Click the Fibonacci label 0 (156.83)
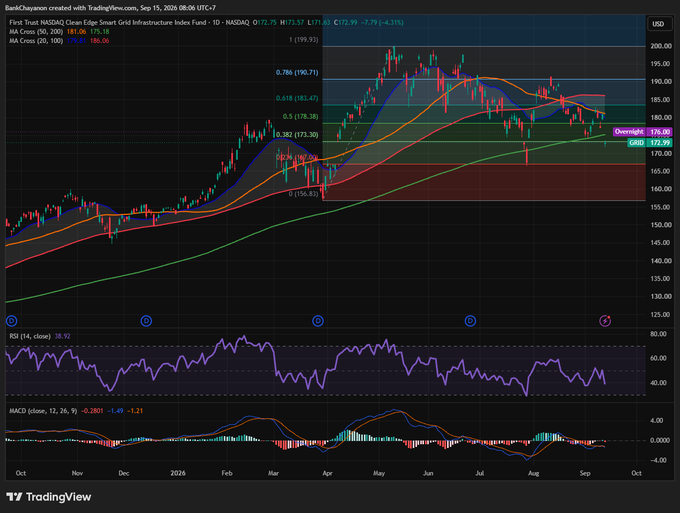Viewport: 680px width, 513px height. coord(304,194)
